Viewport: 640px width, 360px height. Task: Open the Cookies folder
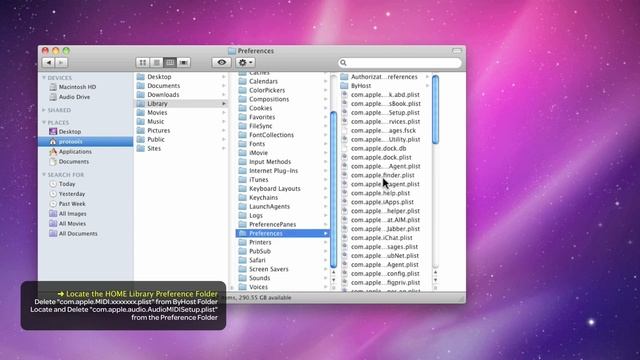point(282,108)
